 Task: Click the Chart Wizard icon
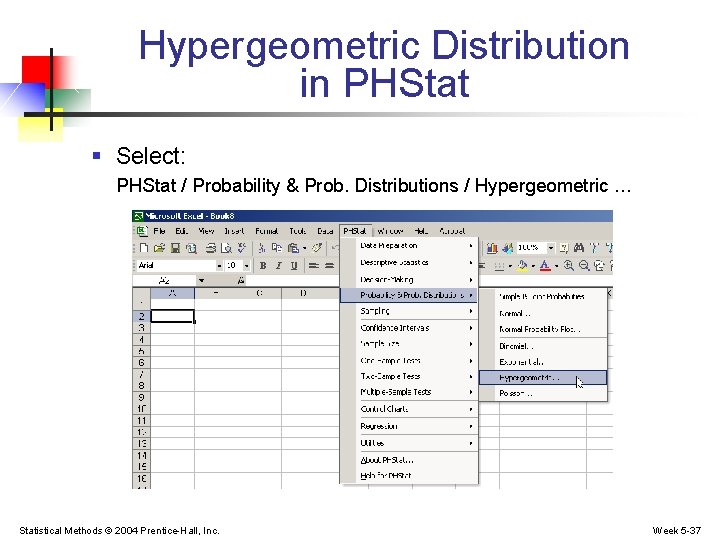point(492,248)
